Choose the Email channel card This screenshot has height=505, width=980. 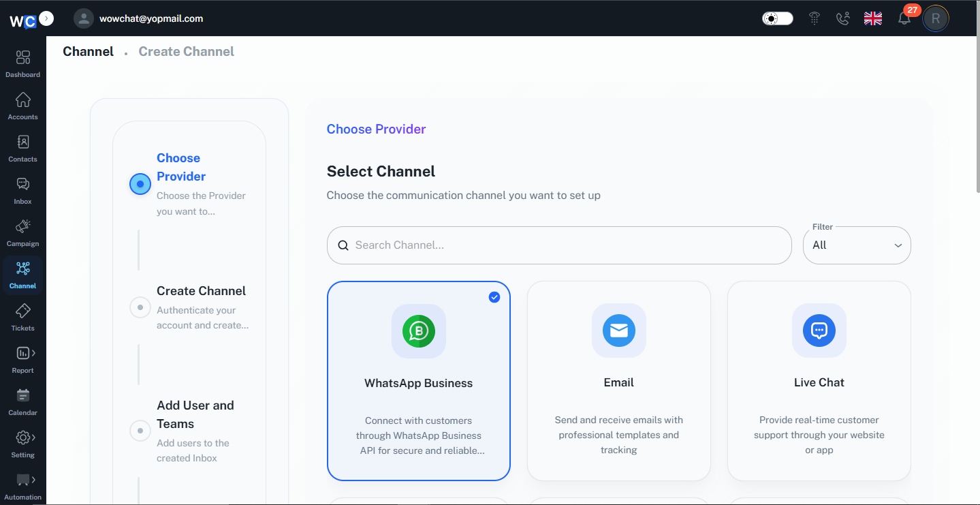pos(619,381)
